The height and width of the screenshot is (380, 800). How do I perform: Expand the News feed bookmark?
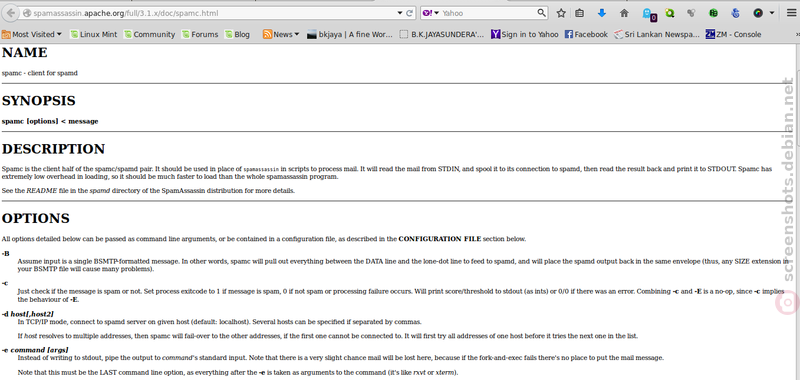pos(281,34)
